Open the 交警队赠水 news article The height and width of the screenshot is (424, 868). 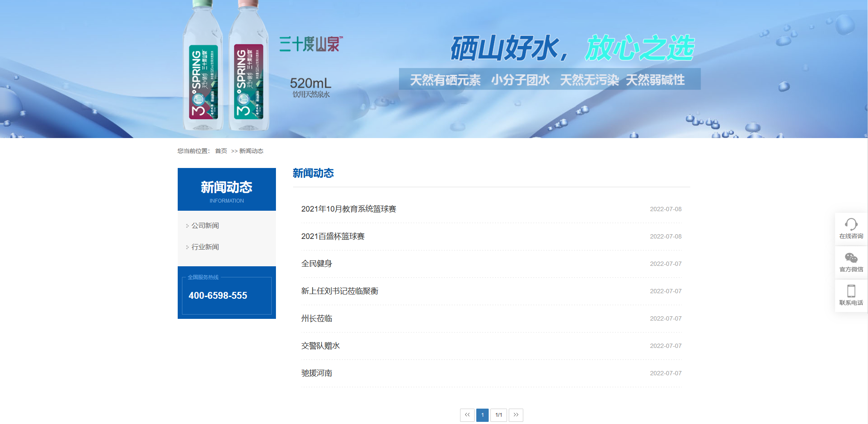point(320,346)
